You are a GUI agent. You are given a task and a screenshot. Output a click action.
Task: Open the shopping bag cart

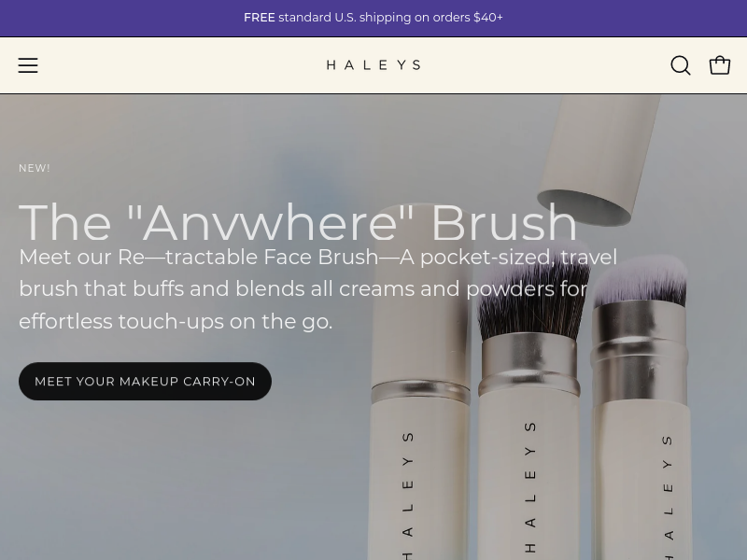point(719,65)
